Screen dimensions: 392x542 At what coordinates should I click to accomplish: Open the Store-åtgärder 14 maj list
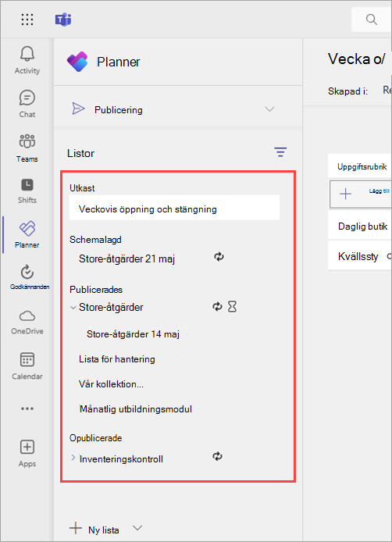click(133, 334)
